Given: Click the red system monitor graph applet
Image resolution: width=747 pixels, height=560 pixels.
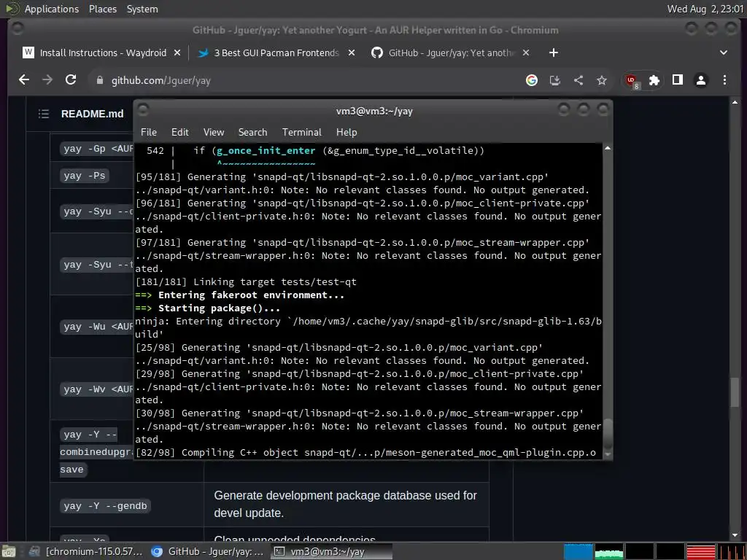Looking at the screenshot, I should (700, 551).
